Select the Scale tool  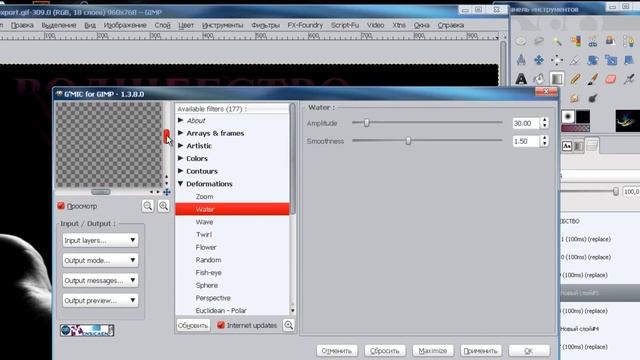tap(611, 60)
